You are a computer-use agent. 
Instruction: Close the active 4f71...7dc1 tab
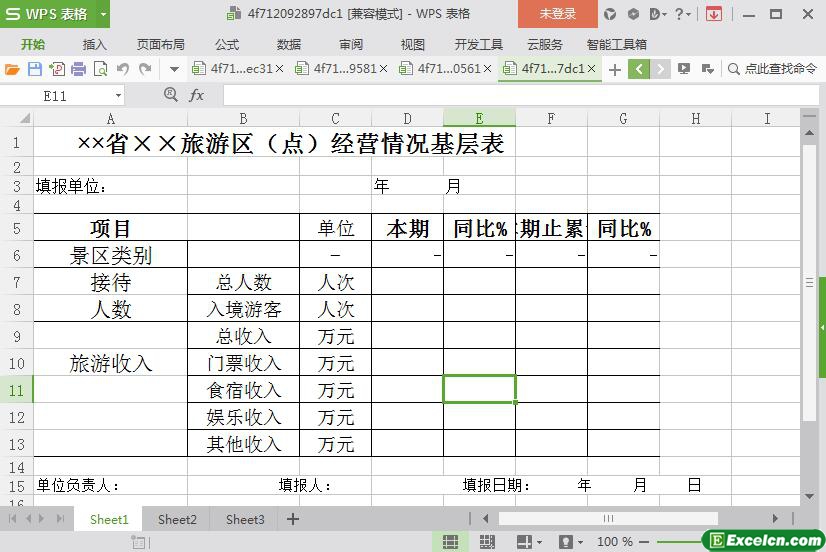coord(592,69)
